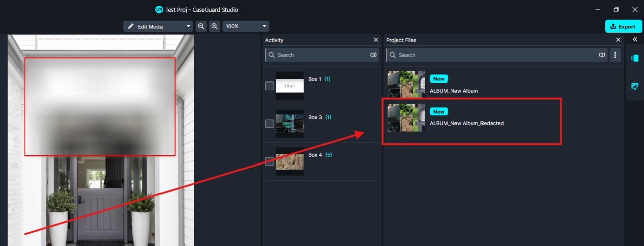Open the stacked files sidebar icon

click(x=634, y=58)
